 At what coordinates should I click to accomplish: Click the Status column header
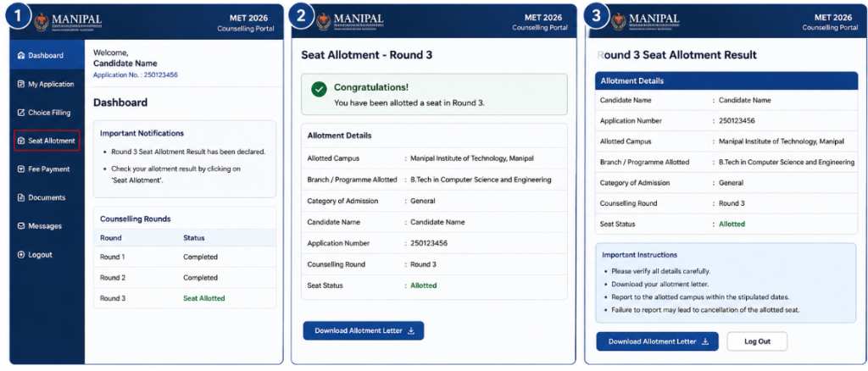click(x=194, y=238)
